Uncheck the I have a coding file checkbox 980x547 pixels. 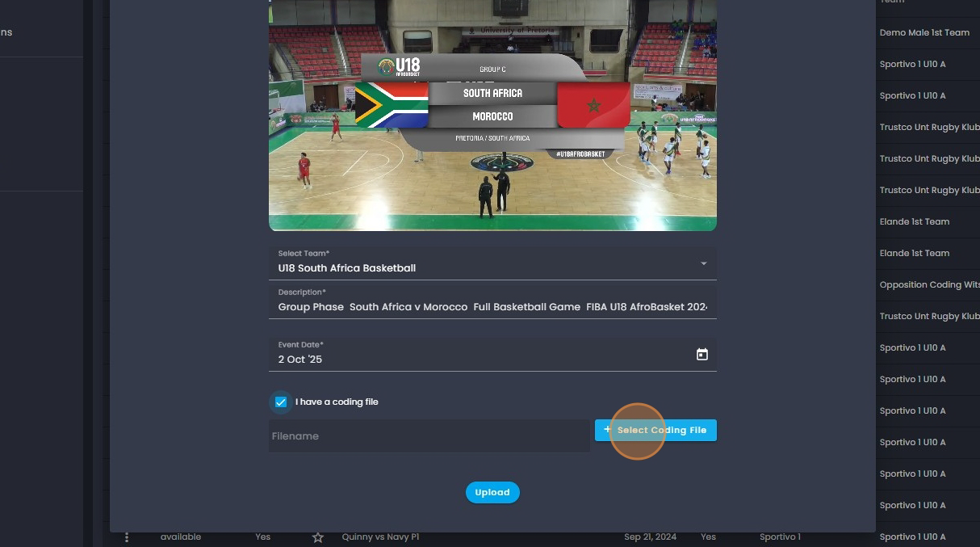click(x=280, y=402)
